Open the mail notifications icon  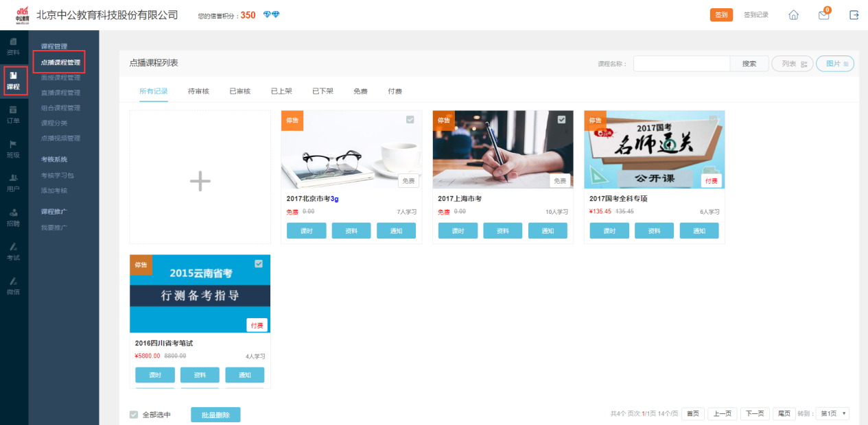(x=823, y=15)
